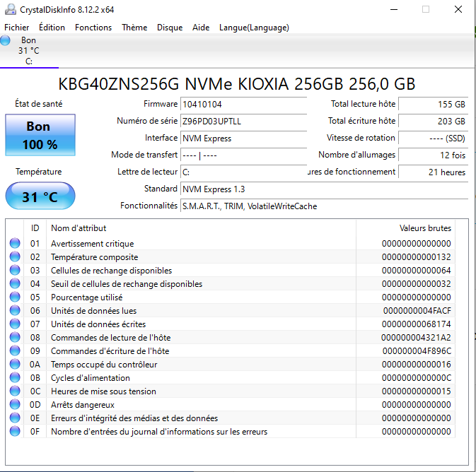The height and width of the screenshot is (472, 476).
Task: Minimize the CrystalDiskInfo window
Action: pyautogui.click(x=394, y=9)
